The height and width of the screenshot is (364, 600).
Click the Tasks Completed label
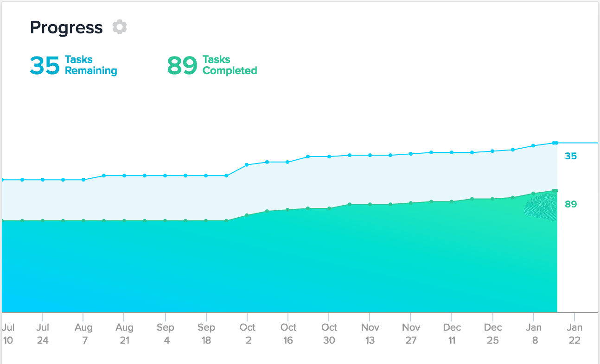(x=230, y=65)
